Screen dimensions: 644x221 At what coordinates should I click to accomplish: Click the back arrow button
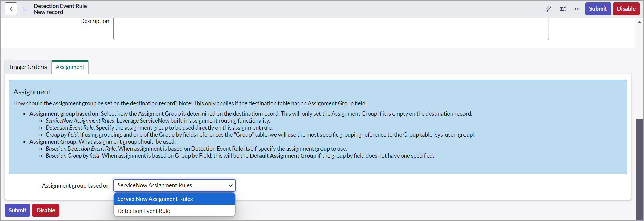11,9
